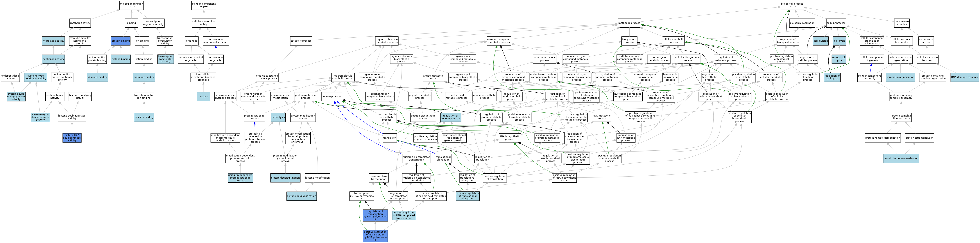Select the blue 'regulation of gene expression' node
Viewport: 980px width, 243px height.
point(451,117)
